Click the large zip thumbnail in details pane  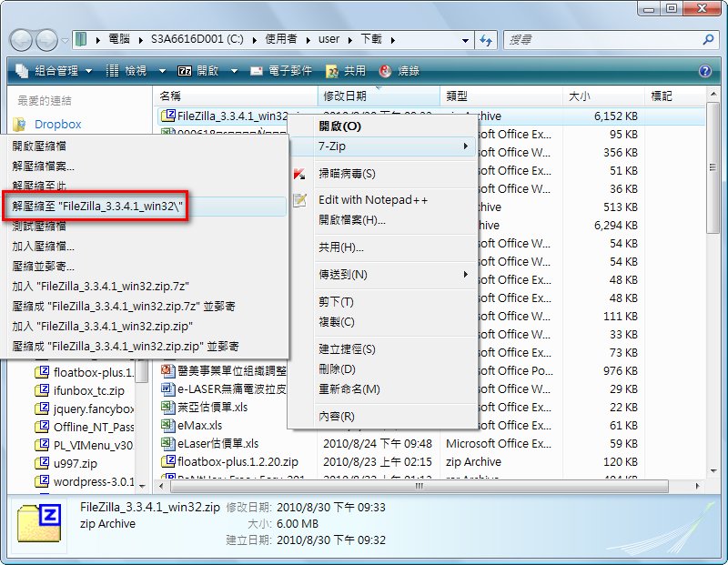pos(39,524)
